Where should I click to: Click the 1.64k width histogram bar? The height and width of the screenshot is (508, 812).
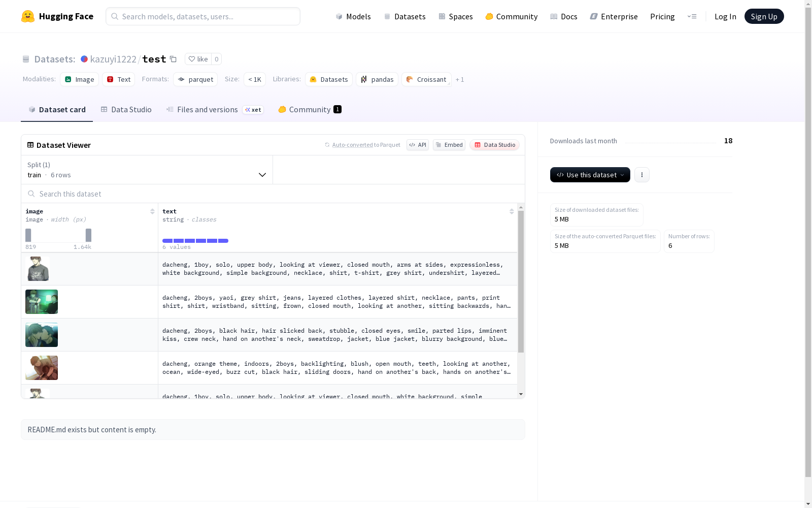[88, 235]
